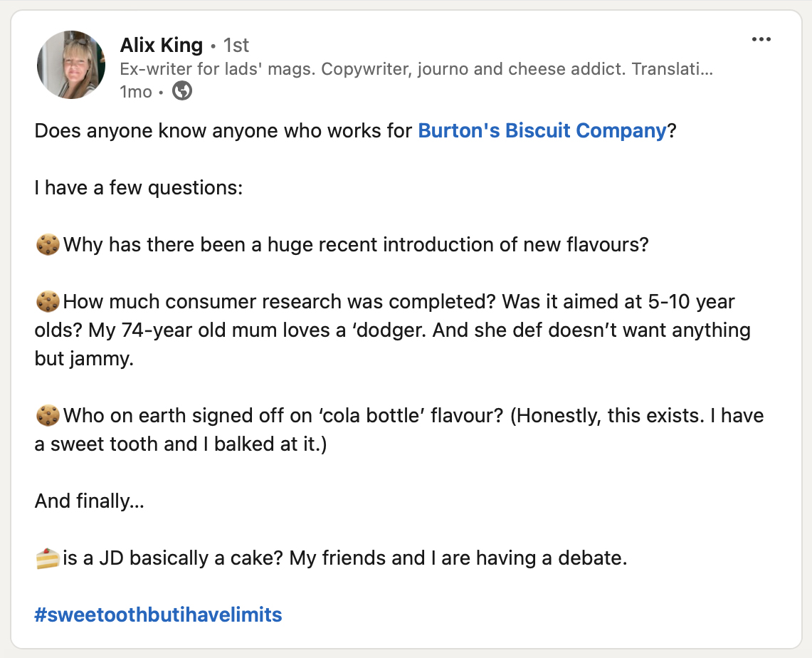Click cake emoji before "is a JD basically"
The height and width of the screenshot is (658, 812).
click(47, 558)
